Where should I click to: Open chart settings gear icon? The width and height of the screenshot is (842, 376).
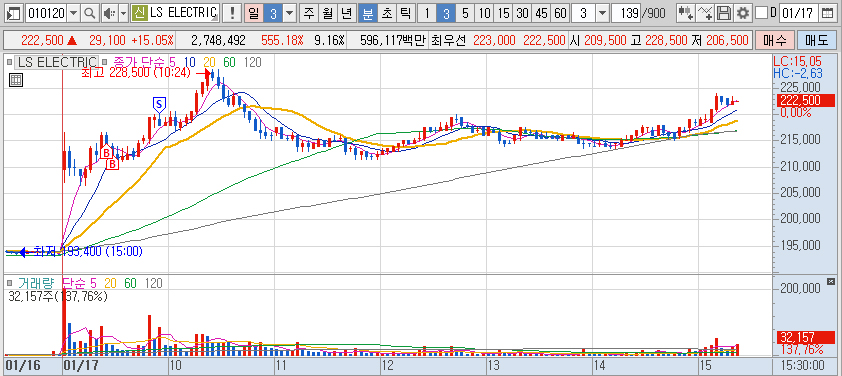point(743,13)
